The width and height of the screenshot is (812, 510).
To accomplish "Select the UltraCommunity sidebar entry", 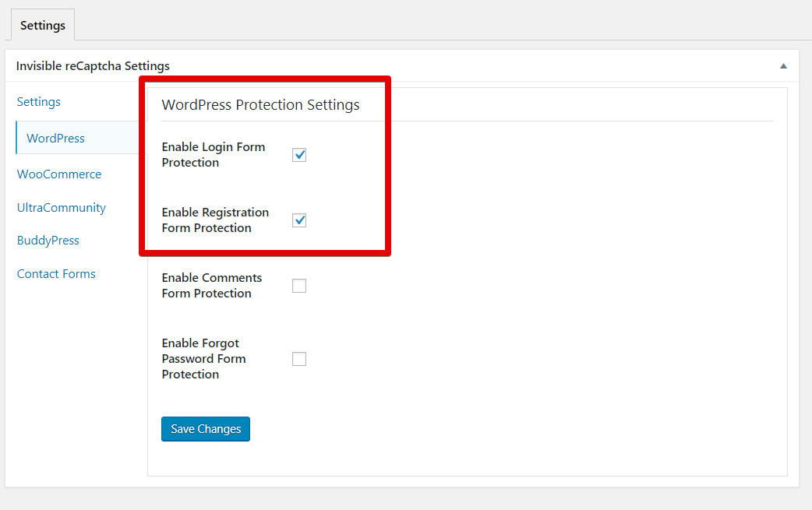I will point(61,207).
